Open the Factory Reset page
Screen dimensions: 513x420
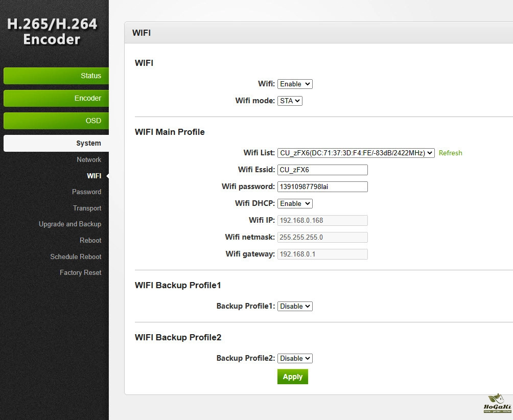pos(80,272)
